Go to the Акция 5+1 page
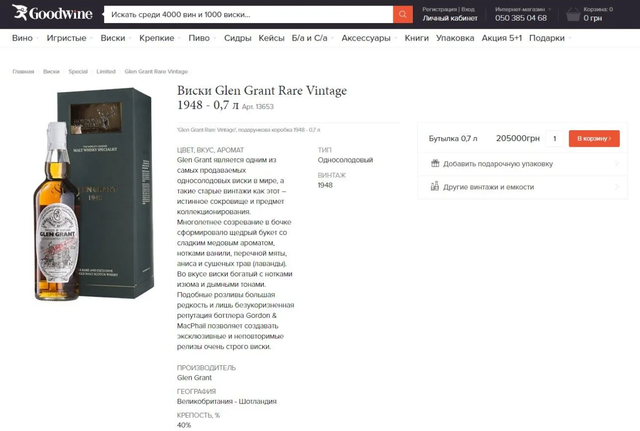 coord(502,38)
